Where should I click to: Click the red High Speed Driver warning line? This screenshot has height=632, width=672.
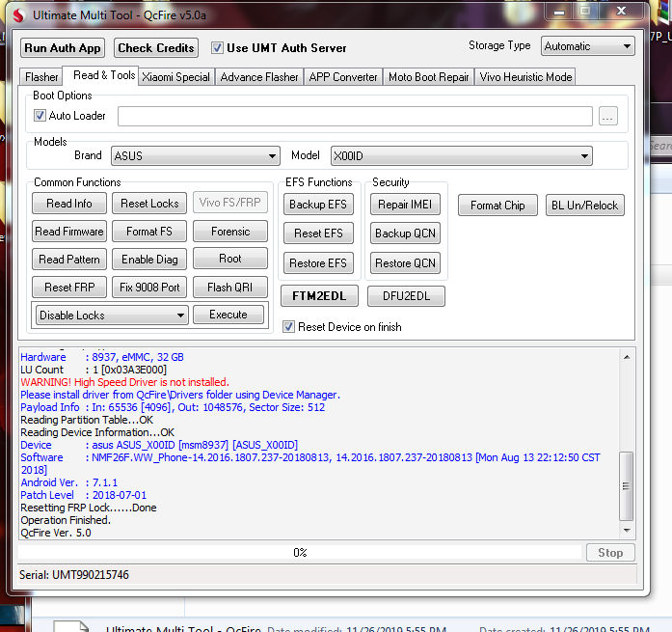coord(124,382)
